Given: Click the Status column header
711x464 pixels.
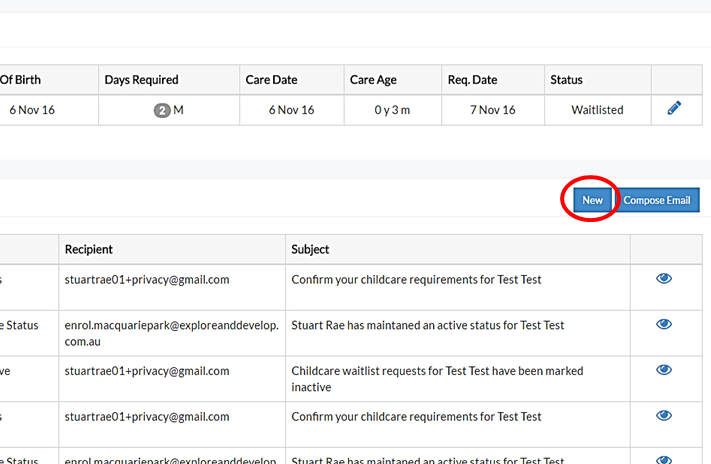Looking at the screenshot, I should [566, 80].
